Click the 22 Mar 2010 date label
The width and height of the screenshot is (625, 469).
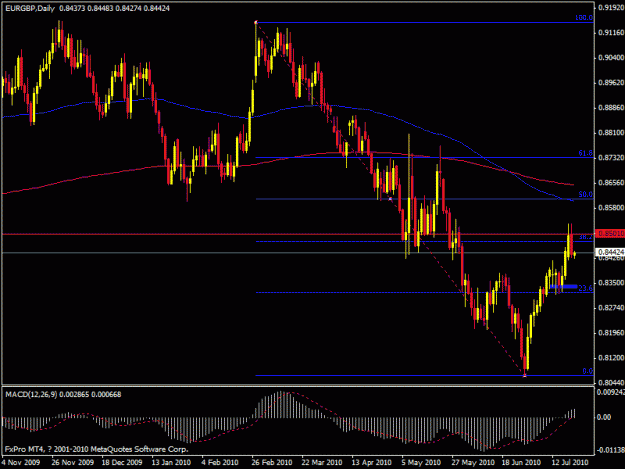(322, 463)
